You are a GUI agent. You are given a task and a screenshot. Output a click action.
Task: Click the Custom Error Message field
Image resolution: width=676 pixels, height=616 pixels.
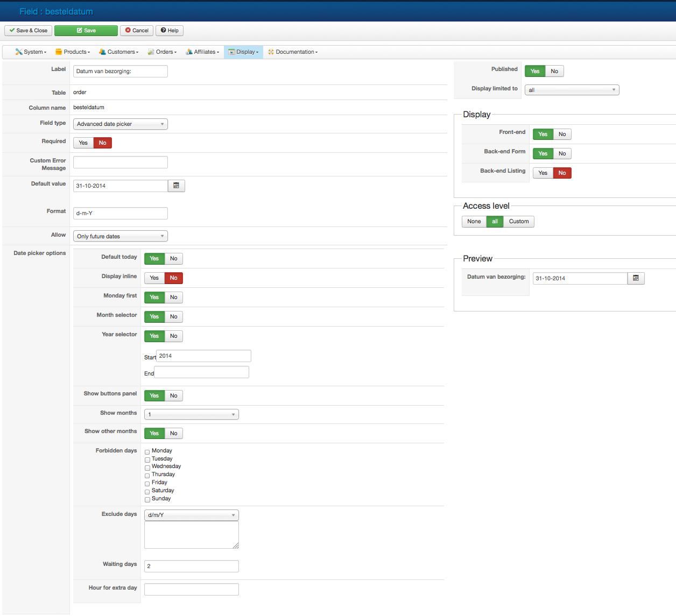[121, 162]
